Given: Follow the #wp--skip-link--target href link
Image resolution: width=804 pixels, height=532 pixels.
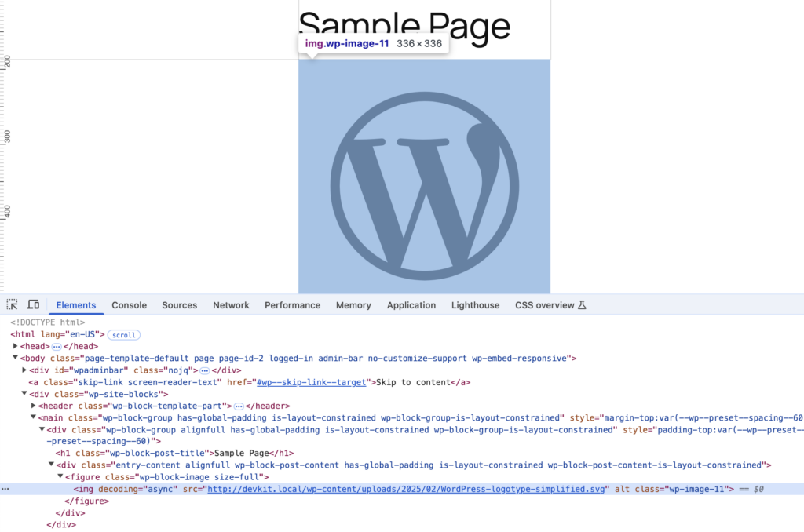Looking at the screenshot, I should 311,382.
